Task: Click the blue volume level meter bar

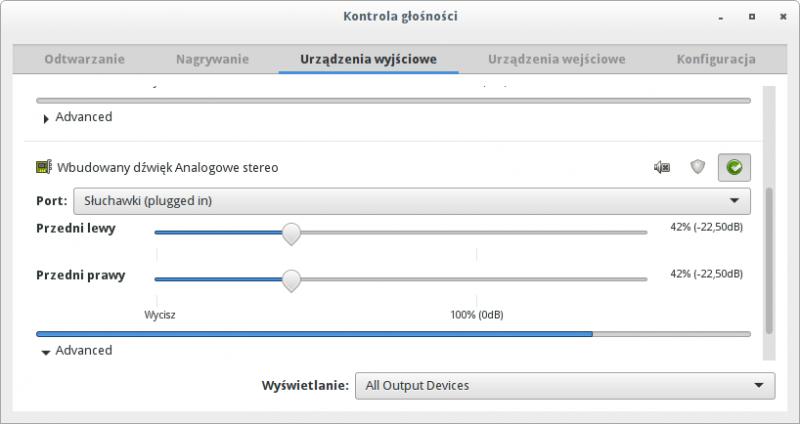Action: click(x=314, y=334)
